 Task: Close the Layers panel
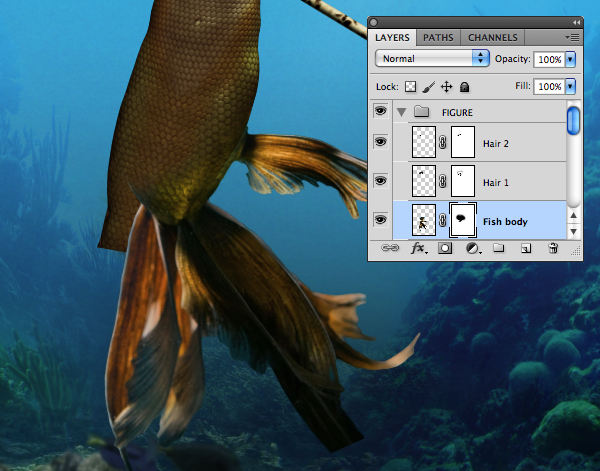tap(374, 23)
